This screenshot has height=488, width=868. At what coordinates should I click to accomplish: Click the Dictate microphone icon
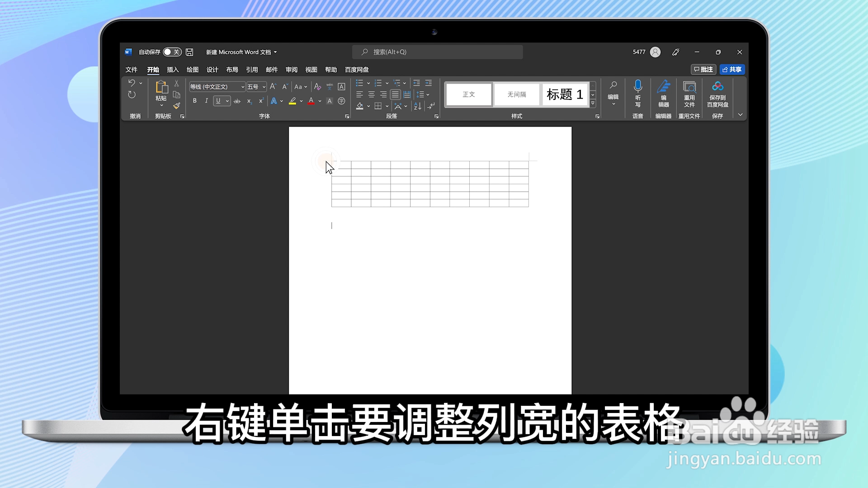tap(637, 86)
